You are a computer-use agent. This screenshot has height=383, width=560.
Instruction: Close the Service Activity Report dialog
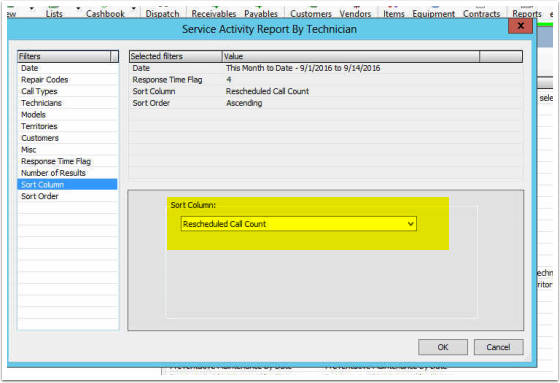520,26
